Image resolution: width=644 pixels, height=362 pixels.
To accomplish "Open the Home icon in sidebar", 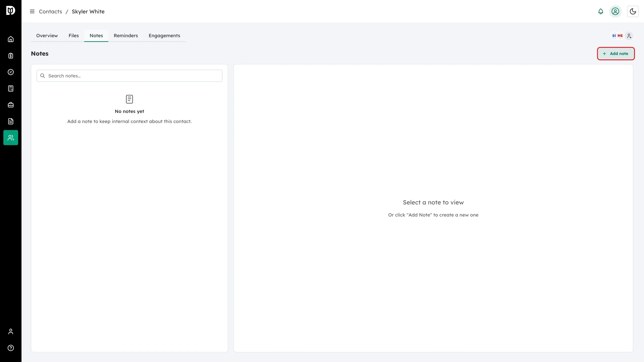I will [11, 39].
